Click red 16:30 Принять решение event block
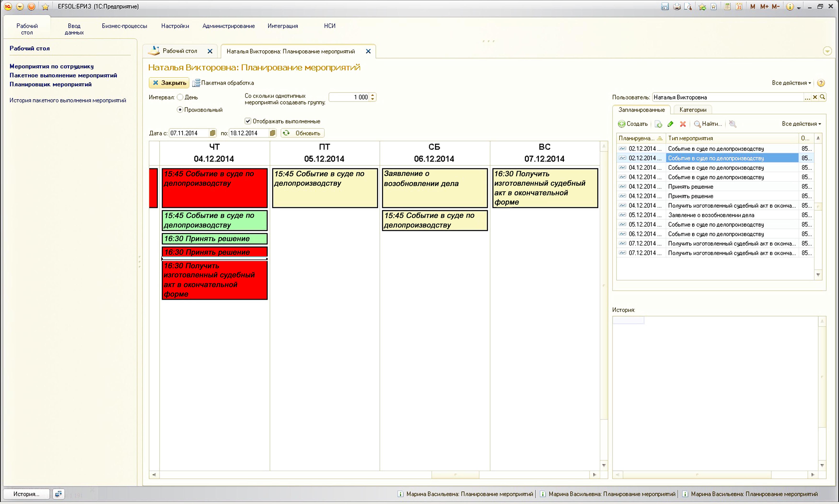 (x=214, y=252)
